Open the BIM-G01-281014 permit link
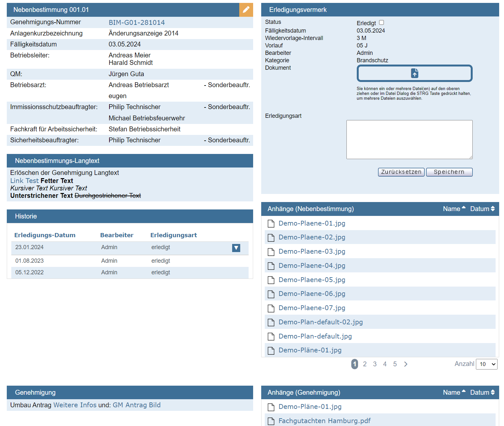 pos(137,23)
